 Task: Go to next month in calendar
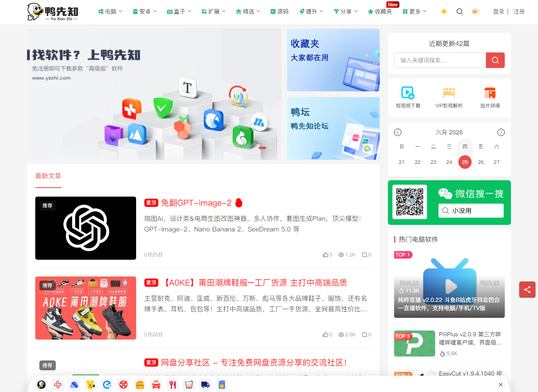pyautogui.click(x=501, y=132)
